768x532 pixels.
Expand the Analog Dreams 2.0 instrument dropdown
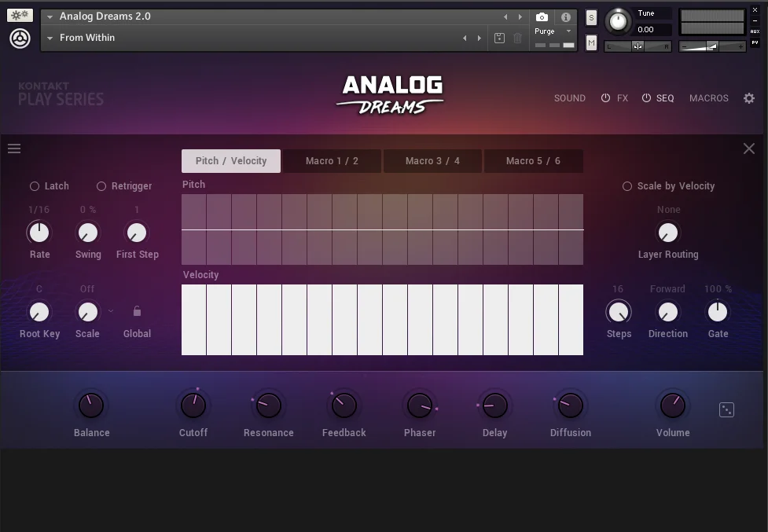(x=50, y=17)
